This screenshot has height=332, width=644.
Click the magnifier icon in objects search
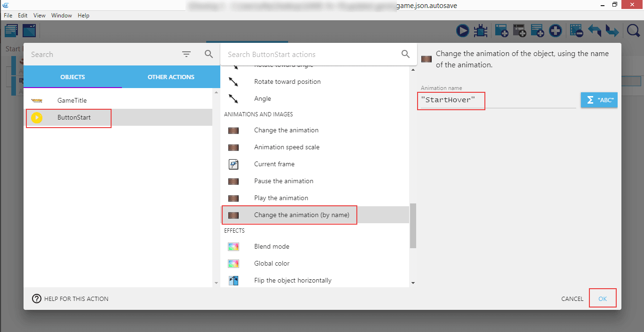tap(209, 54)
